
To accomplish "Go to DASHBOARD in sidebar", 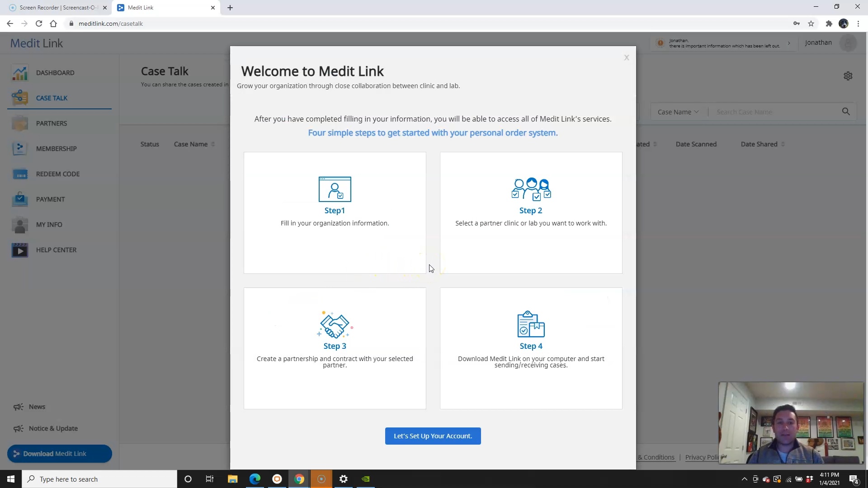I will tap(55, 73).
